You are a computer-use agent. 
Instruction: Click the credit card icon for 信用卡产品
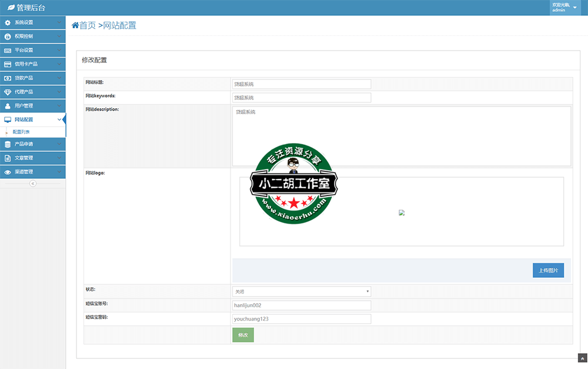[8, 64]
